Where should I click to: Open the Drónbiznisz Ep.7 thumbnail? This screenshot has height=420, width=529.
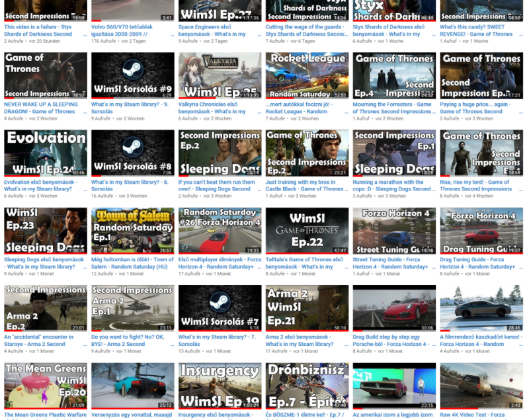(x=307, y=386)
